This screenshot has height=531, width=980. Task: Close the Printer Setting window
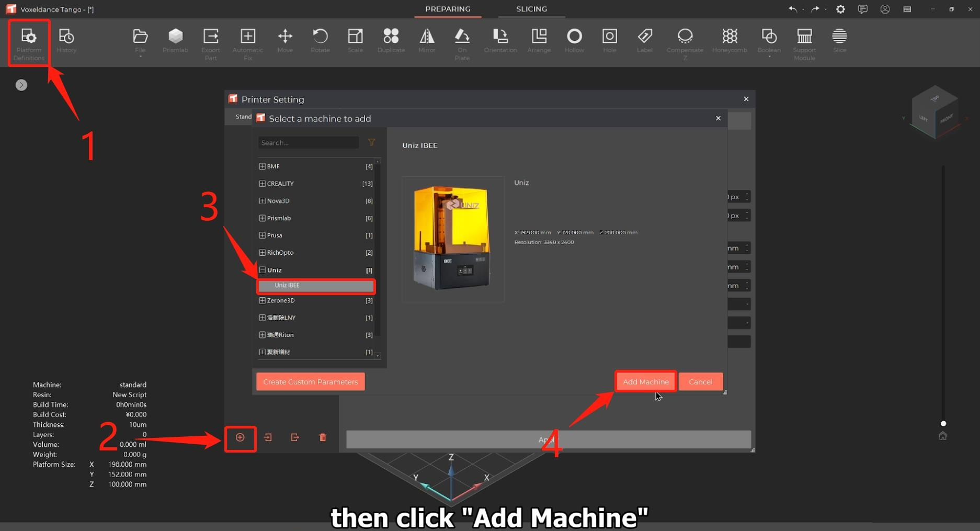click(x=746, y=99)
